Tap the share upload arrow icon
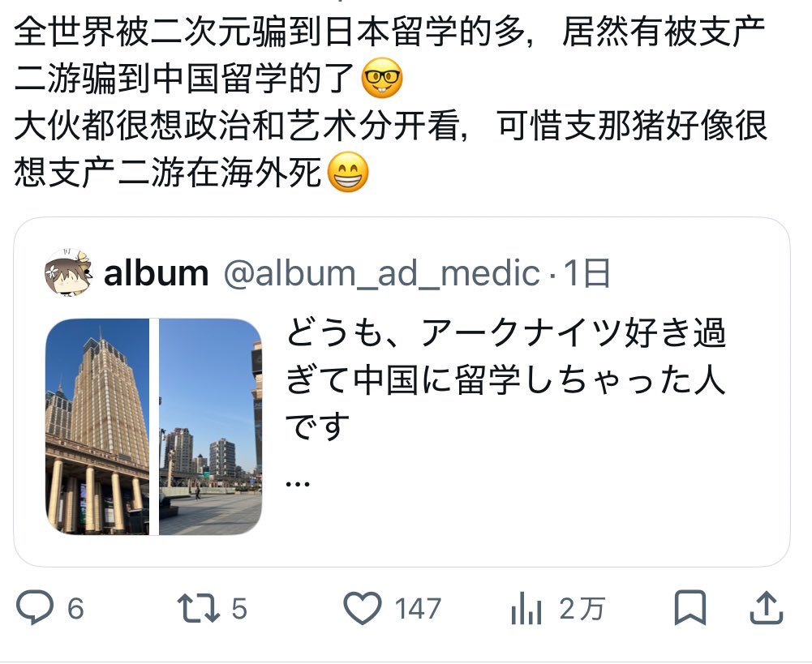 767,607
